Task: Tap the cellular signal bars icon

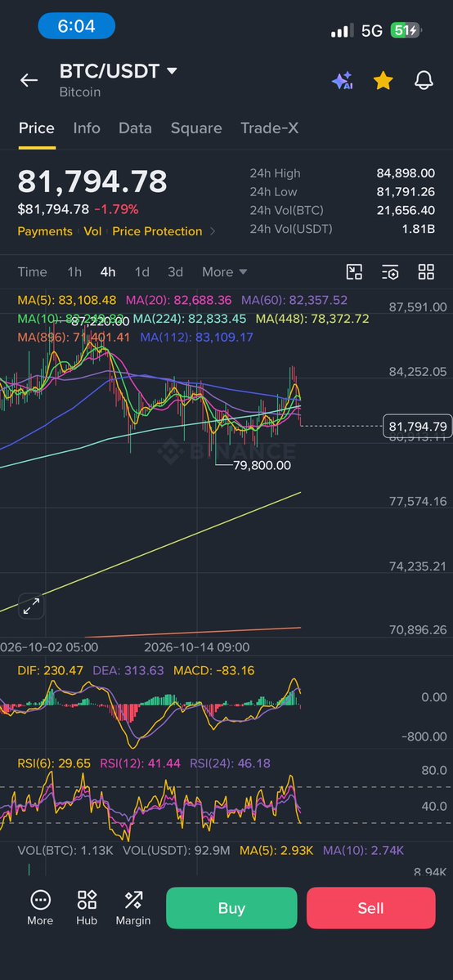Action: pos(343,30)
